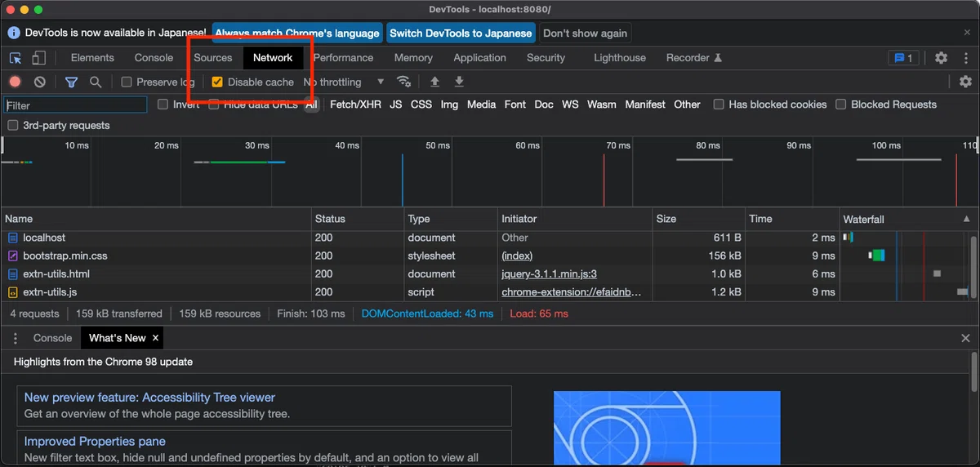Image resolution: width=980 pixels, height=467 pixels.
Task: Open the Recorder tab
Action: (694, 58)
